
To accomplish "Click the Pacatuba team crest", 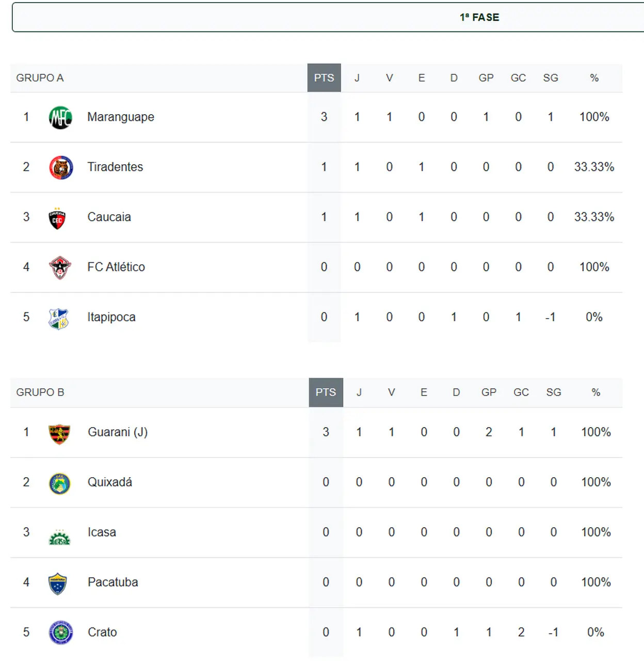I will click(58, 584).
